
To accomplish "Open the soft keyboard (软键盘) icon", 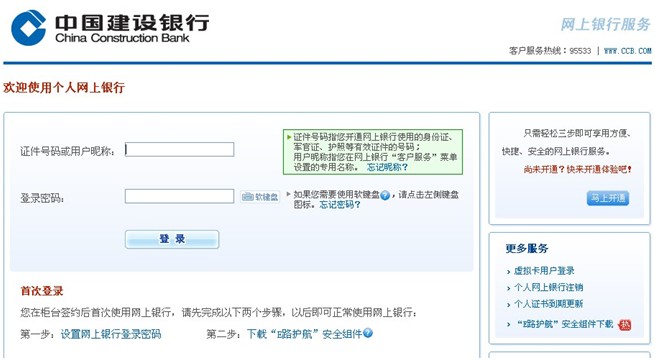I will pyautogui.click(x=260, y=197).
